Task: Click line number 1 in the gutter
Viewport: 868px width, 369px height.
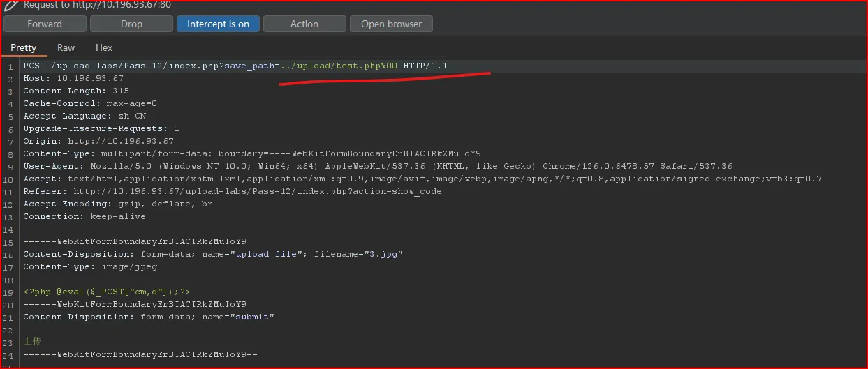Action: click(10, 66)
